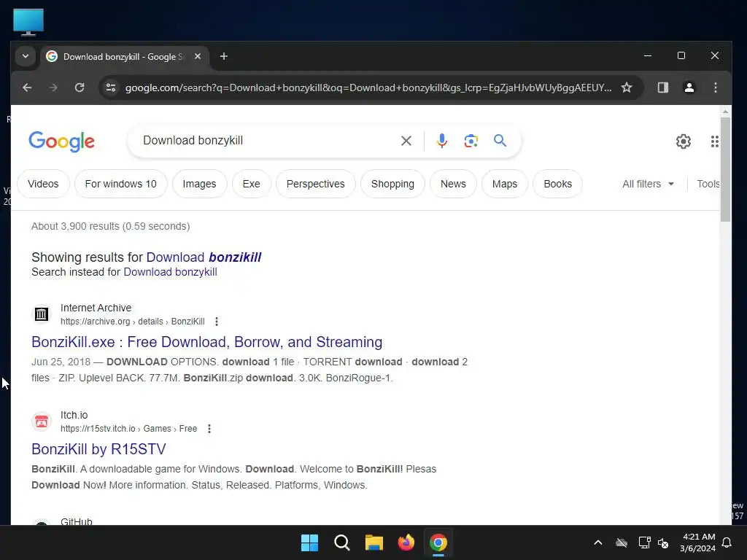Select the Books filter chip
Screen dimensions: 747x560
tap(557, 184)
